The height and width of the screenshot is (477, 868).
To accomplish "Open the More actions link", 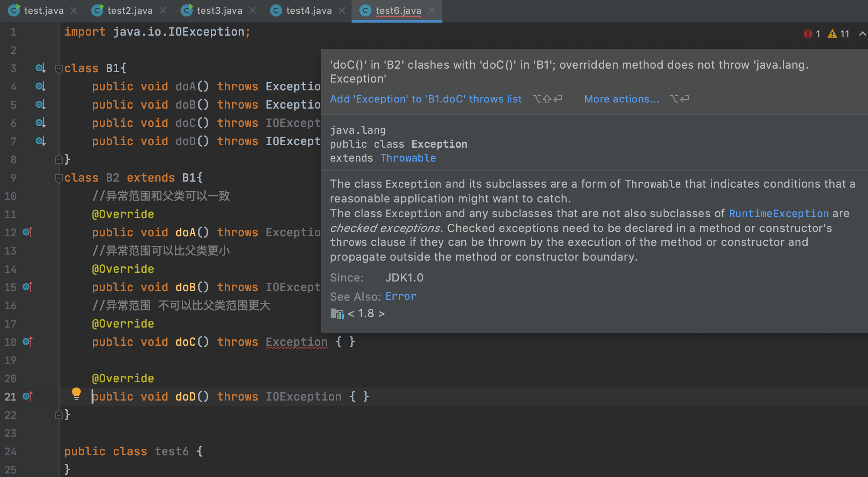I will pos(621,99).
